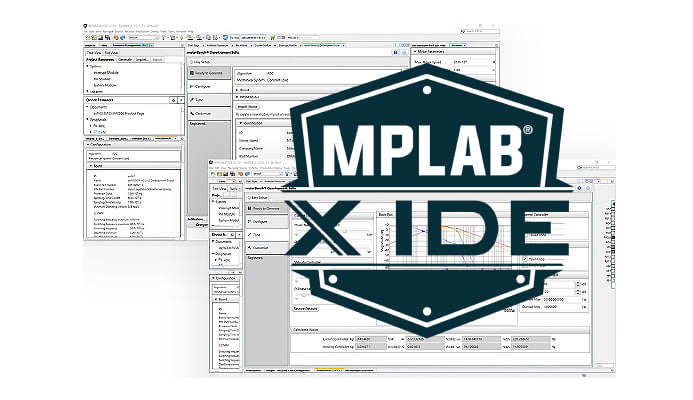693x400 pixels.
Task: Click search field at top of back window
Action: click(480, 31)
